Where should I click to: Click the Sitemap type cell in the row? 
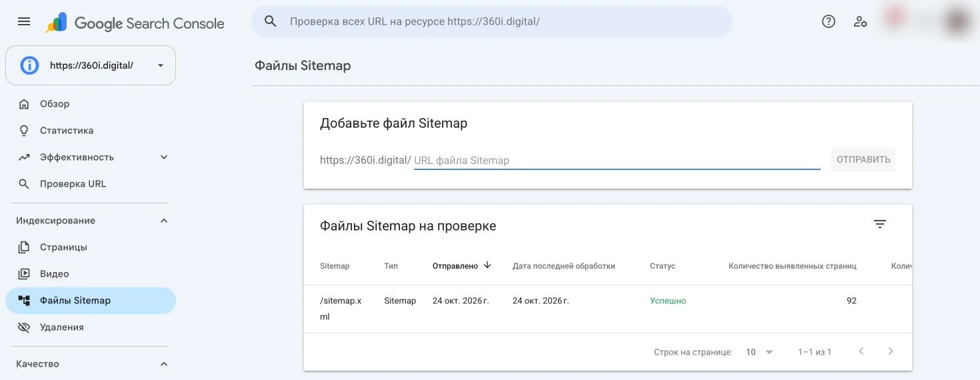[x=400, y=301]
